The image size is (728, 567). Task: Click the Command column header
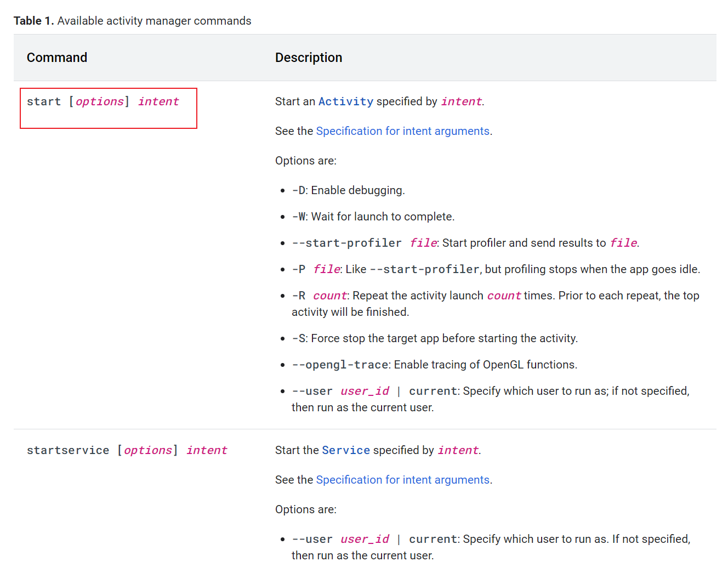tap(57, 58)
